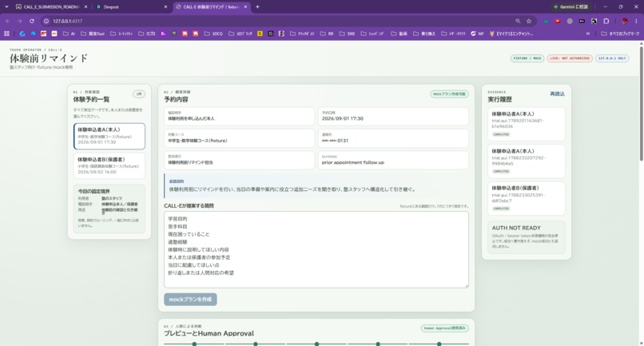Close the CALL-E 体験前リマインド tab
The height and width of the screenshot is (346, 644).
(245, 6)
